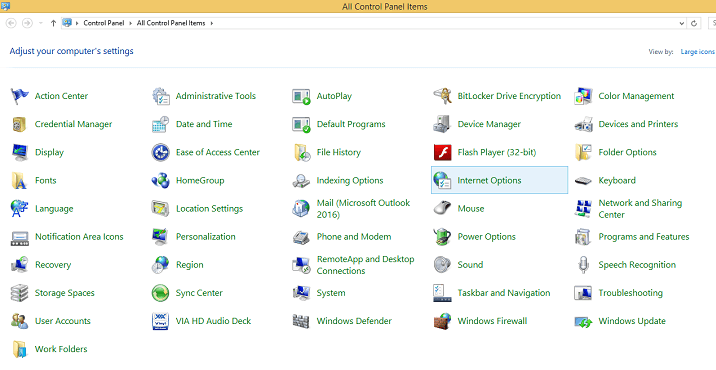Open File History folder icon
This screenshot has height=370, width=716.
(x=301, y=153)
